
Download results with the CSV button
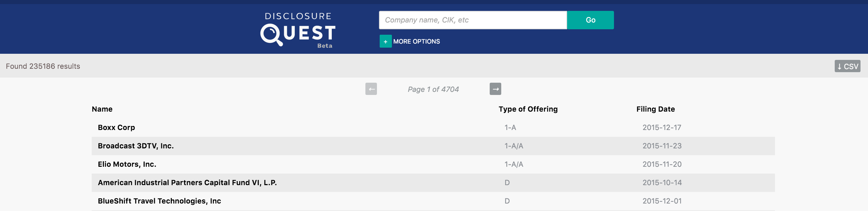pyautogui.click(x=848, y=66)
